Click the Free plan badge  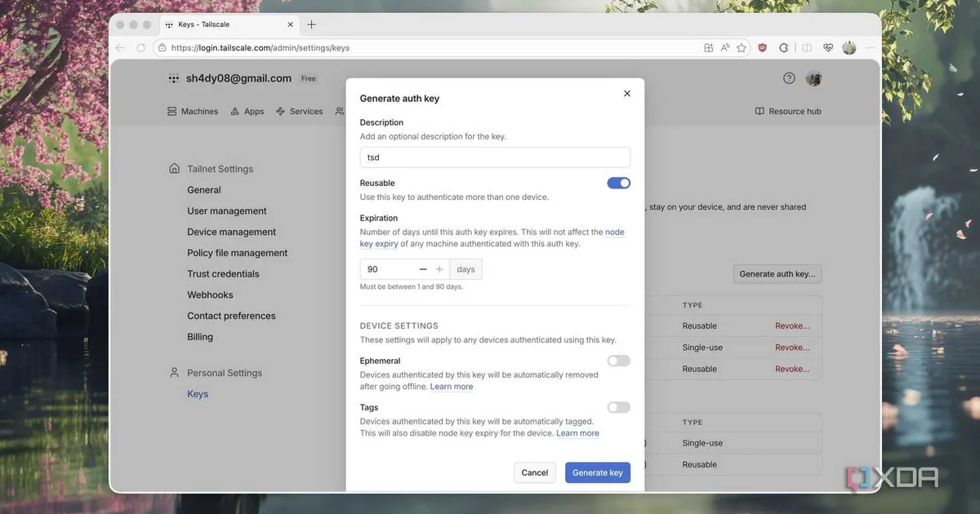[308, 78]
